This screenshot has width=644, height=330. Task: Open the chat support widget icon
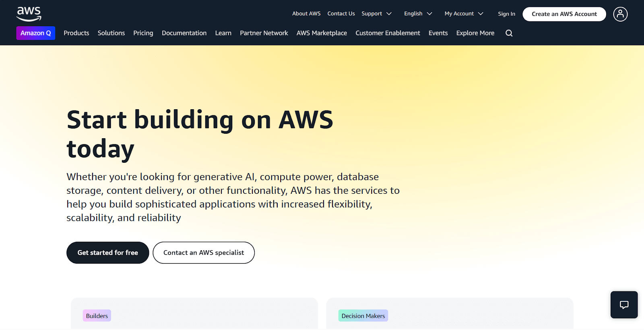point(623,305)
